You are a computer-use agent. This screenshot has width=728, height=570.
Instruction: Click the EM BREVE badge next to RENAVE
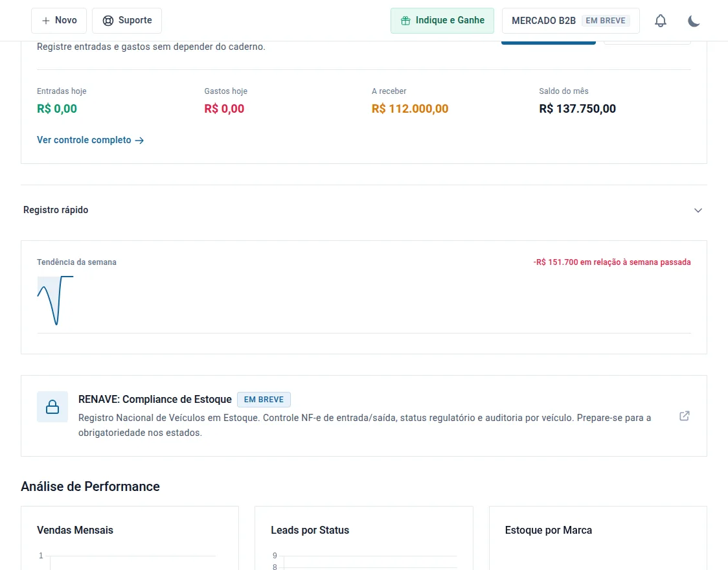coord(264,400)
